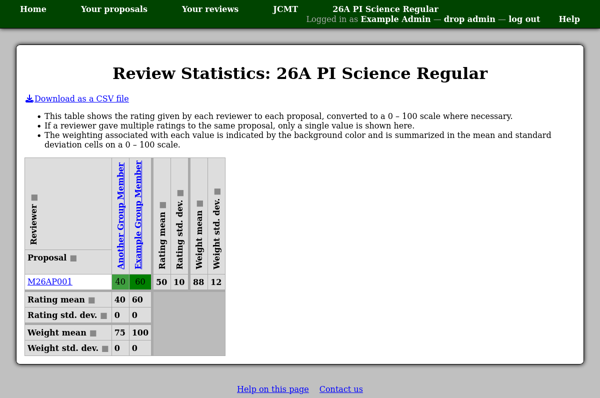Open Another Group Member reviewer link
Viewport: 600px width, 398px height.
click(x=121, y=215)
